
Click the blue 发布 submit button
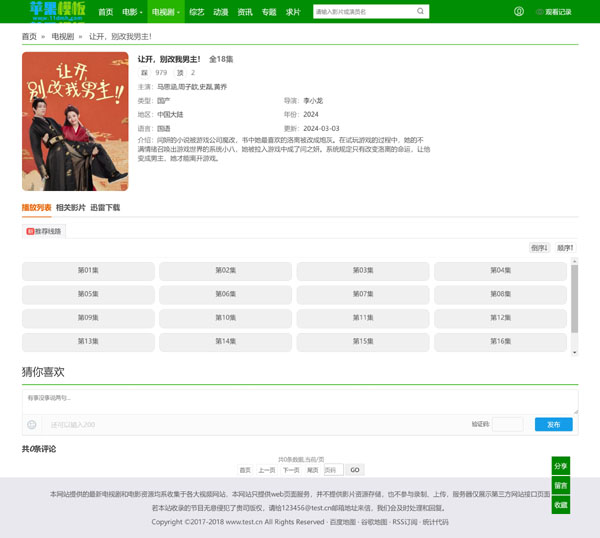click(x=554, y=425)
